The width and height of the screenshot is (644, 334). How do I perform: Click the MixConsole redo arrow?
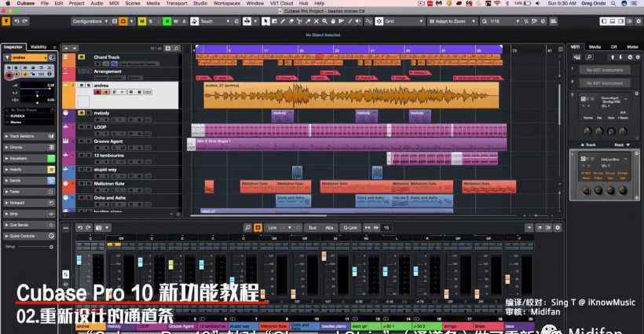(88, 228)
